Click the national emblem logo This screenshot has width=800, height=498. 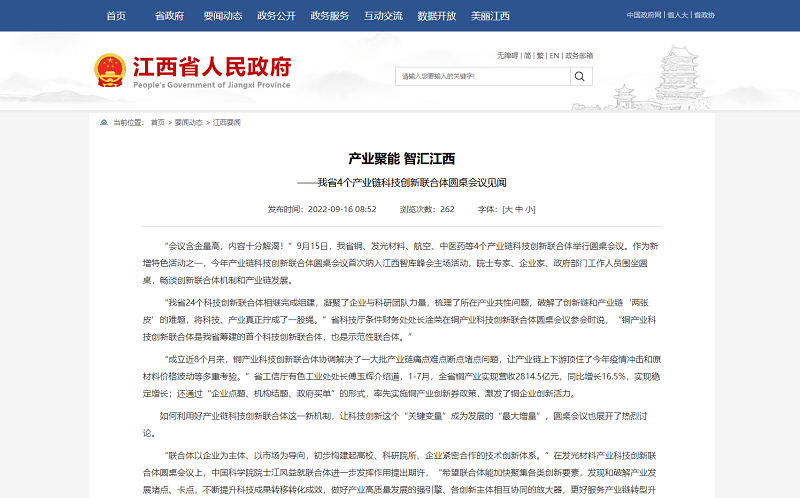110,71
